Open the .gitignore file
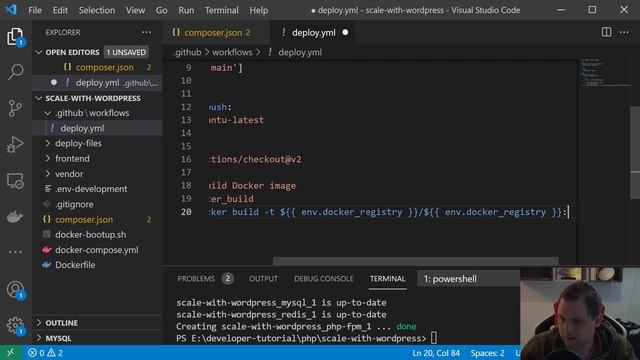Viewport: 640px width, 360px height. coord(97,204)
